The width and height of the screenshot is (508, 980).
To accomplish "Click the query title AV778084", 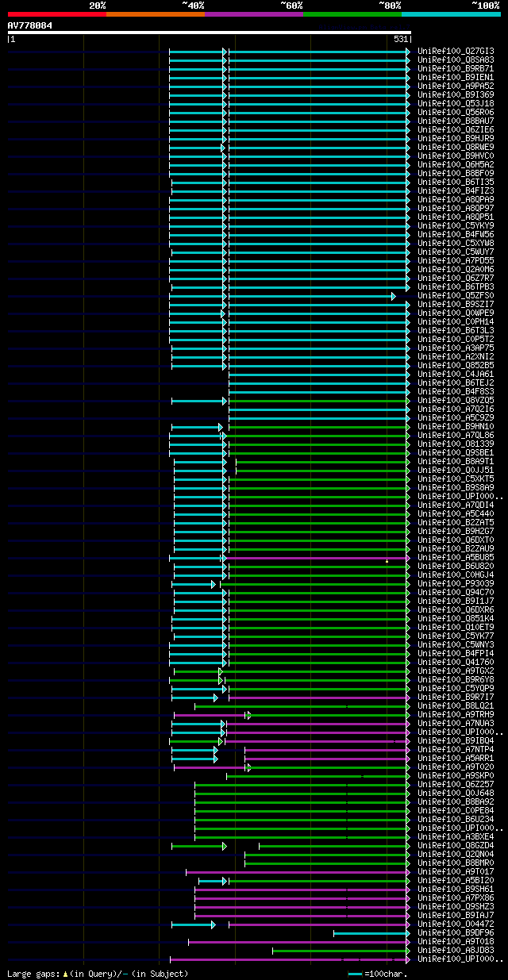I will point(30,25).
